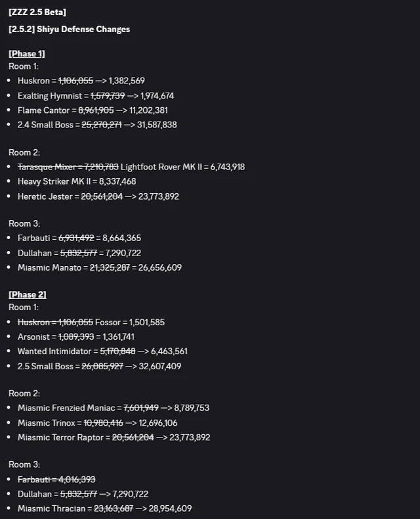420x519 pixels.
Task: Click the Miasmic Frenzied Maniac entry
Action: tap(114, 408)
